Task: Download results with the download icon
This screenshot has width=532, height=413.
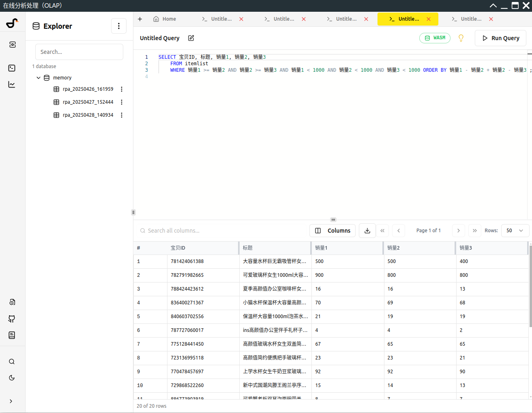Action: 367,231
